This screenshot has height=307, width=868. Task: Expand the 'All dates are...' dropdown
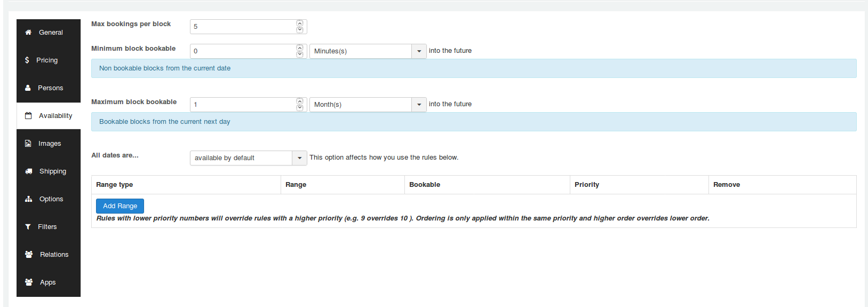248,158
